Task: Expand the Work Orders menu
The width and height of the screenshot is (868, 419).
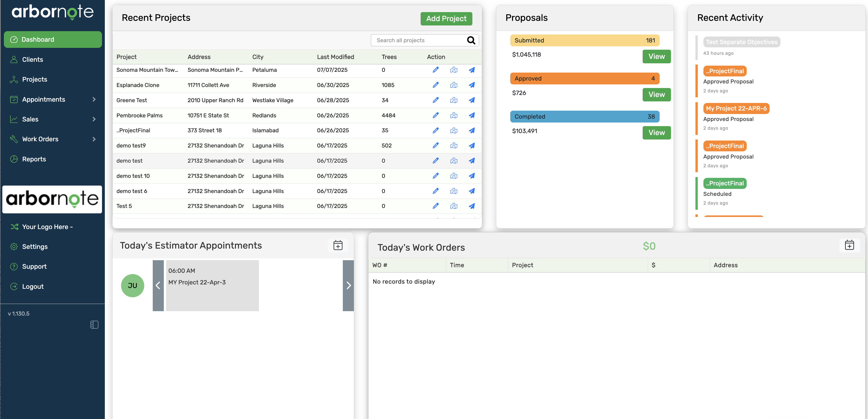Action: 40,139
